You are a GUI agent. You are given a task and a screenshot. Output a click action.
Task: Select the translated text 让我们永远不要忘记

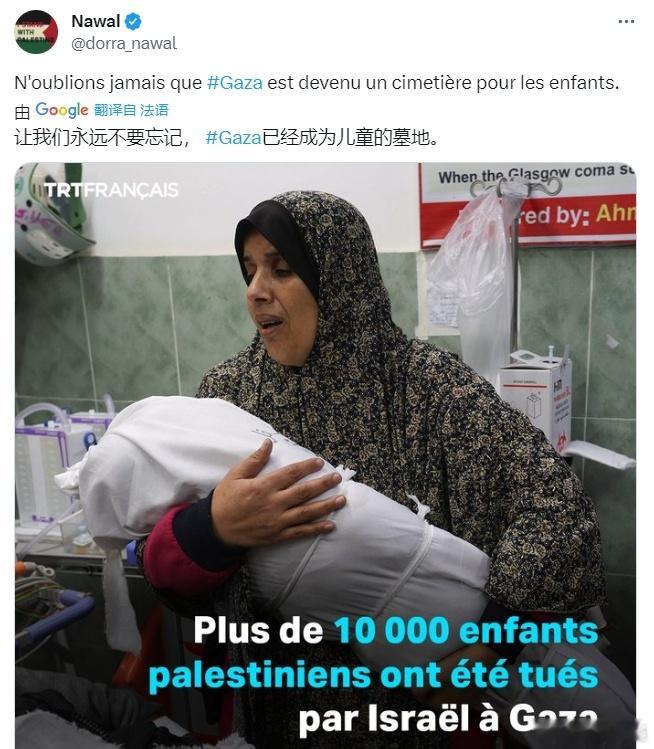click(98, 138)
